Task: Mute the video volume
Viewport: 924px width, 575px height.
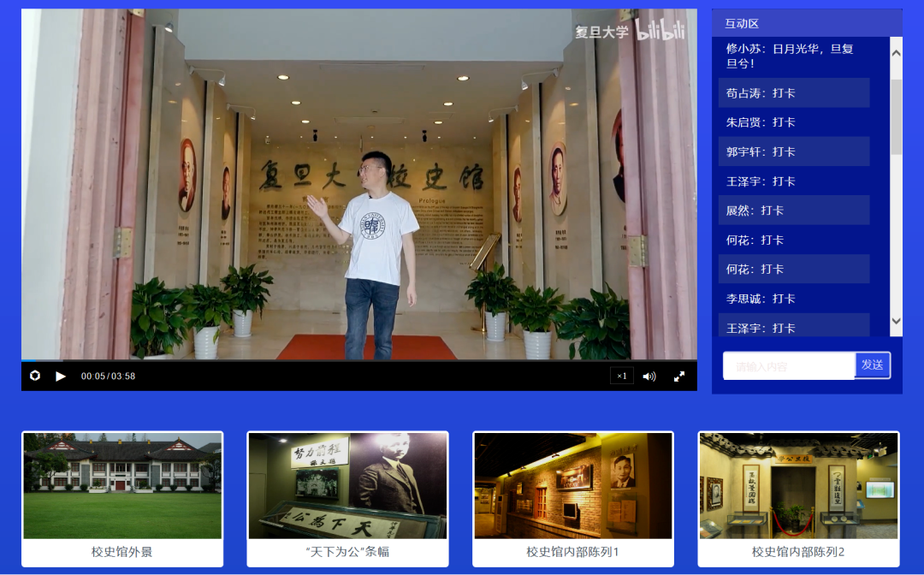Action: [x=649, y=376]
